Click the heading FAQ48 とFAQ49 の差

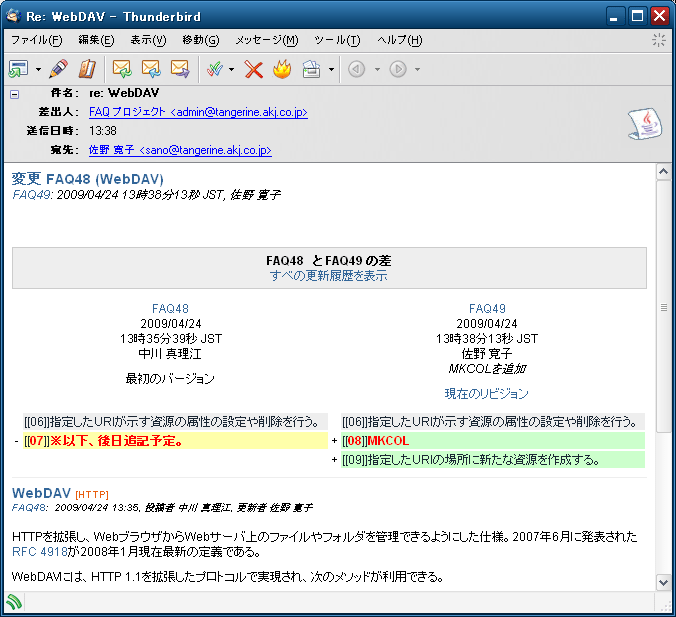coord(329,261)
